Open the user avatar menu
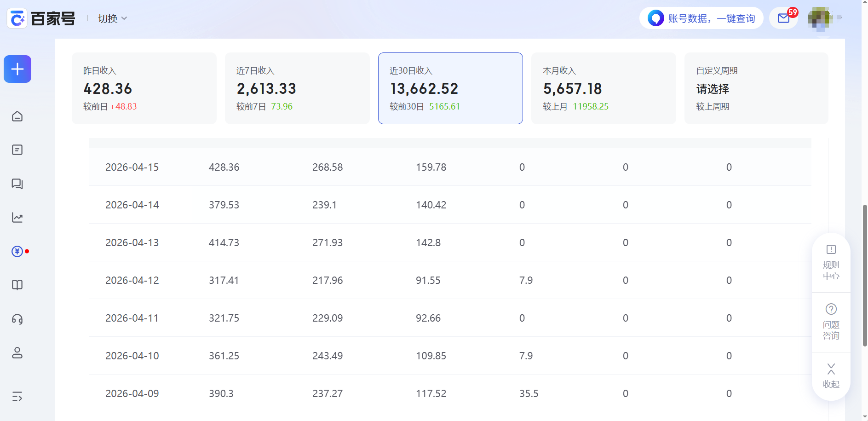 [820, 18]
